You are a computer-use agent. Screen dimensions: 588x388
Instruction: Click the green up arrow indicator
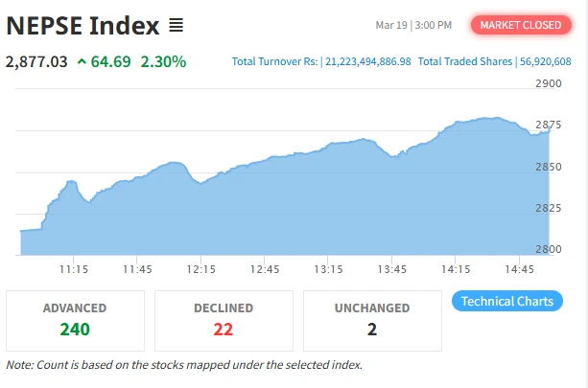82,62
